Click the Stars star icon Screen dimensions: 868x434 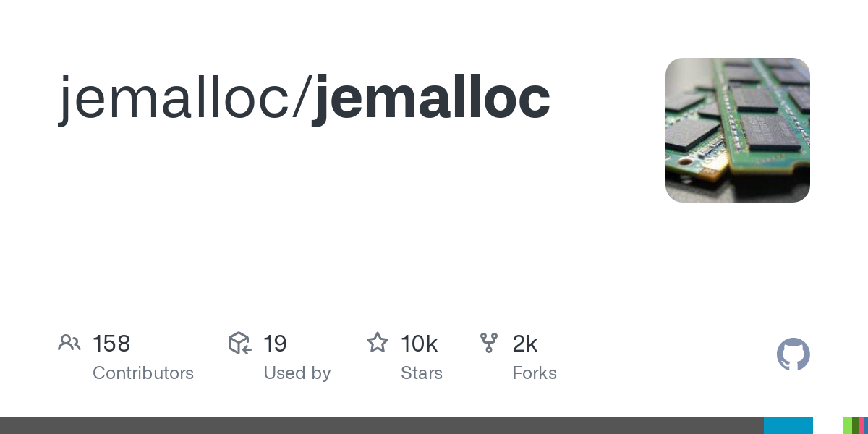coord(378,343)
